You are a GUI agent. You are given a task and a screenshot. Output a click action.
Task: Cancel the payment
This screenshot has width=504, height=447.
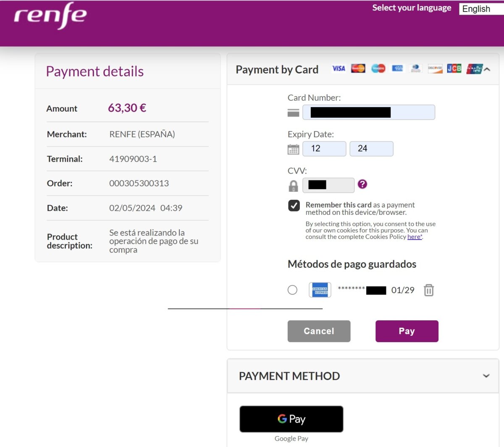point(319,331)
